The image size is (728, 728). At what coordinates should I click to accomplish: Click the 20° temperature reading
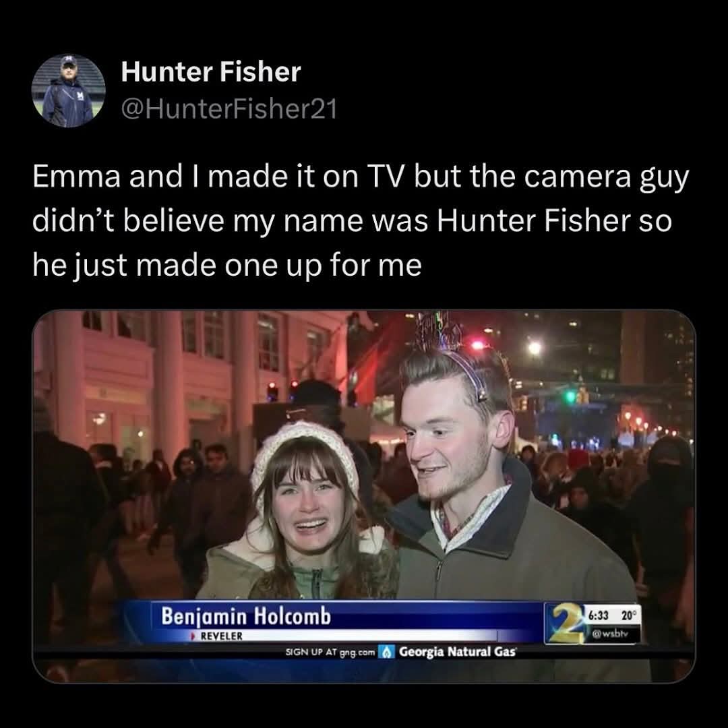pos(628,615)
